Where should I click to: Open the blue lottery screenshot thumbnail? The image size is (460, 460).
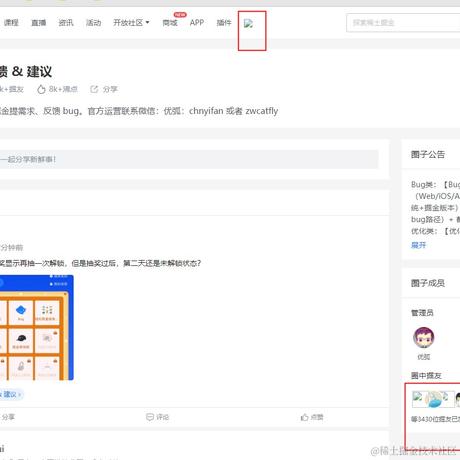pyautogui.click(x=37, y=327)
